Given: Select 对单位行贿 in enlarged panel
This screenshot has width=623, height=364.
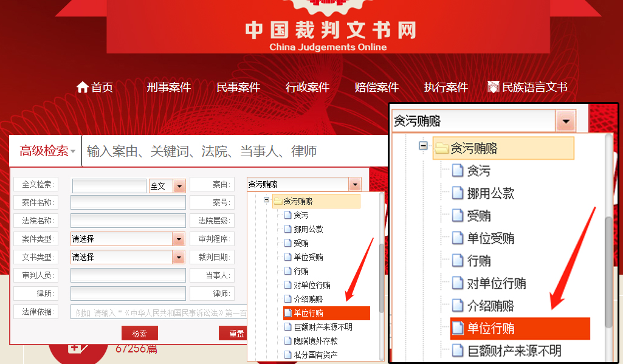Looking at the screenshot, I should (496, 283).
